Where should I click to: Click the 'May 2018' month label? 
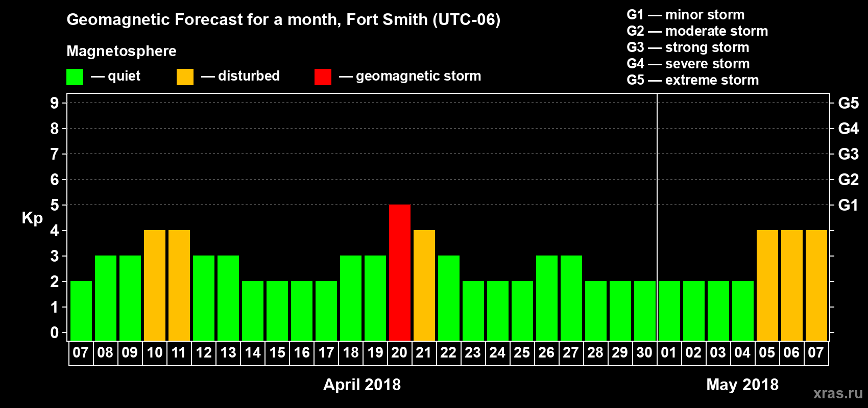click(x=742, y=385)
